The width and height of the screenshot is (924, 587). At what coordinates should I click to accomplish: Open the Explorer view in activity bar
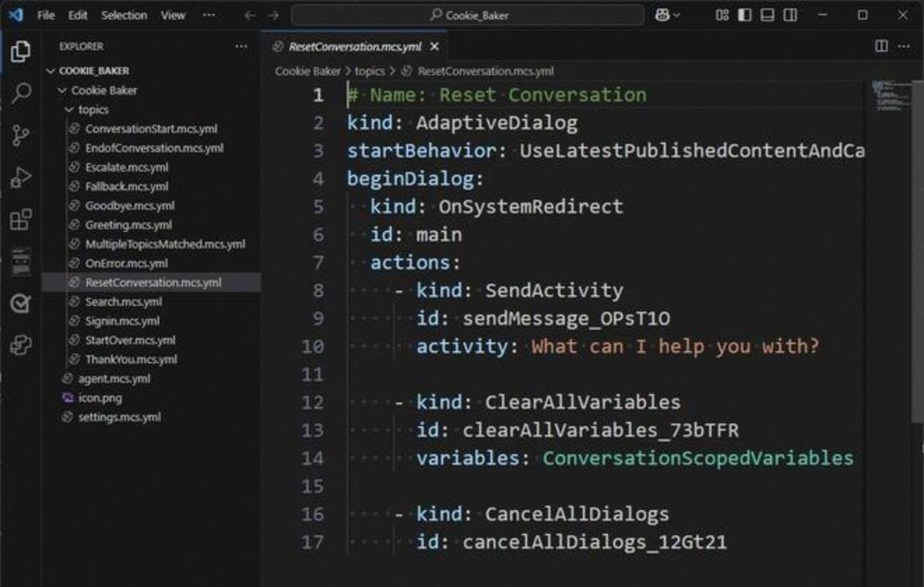21,51
